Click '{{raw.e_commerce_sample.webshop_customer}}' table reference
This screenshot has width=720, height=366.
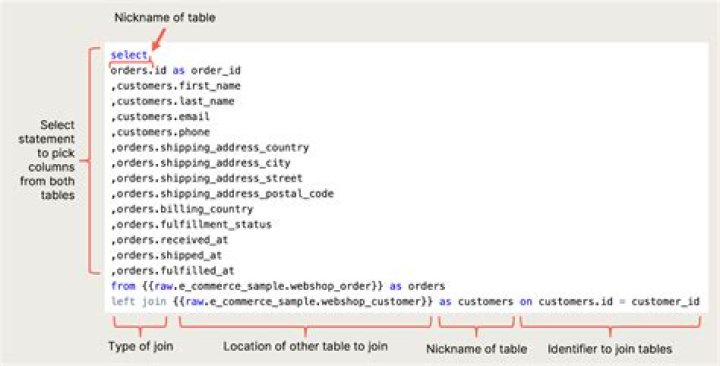pyautogui.click(x=303, y=302)
